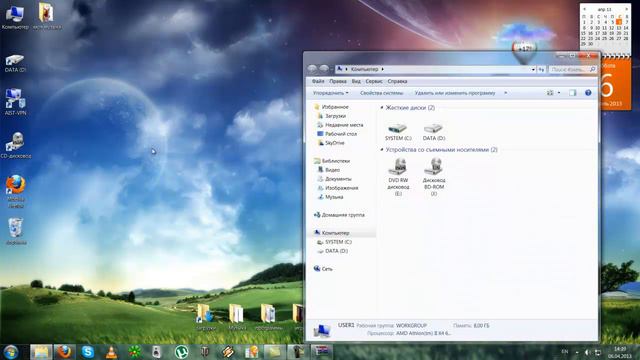Show more toolbar commands via chevron
This screenshot has width=640, height=360.
pos(506,93)
